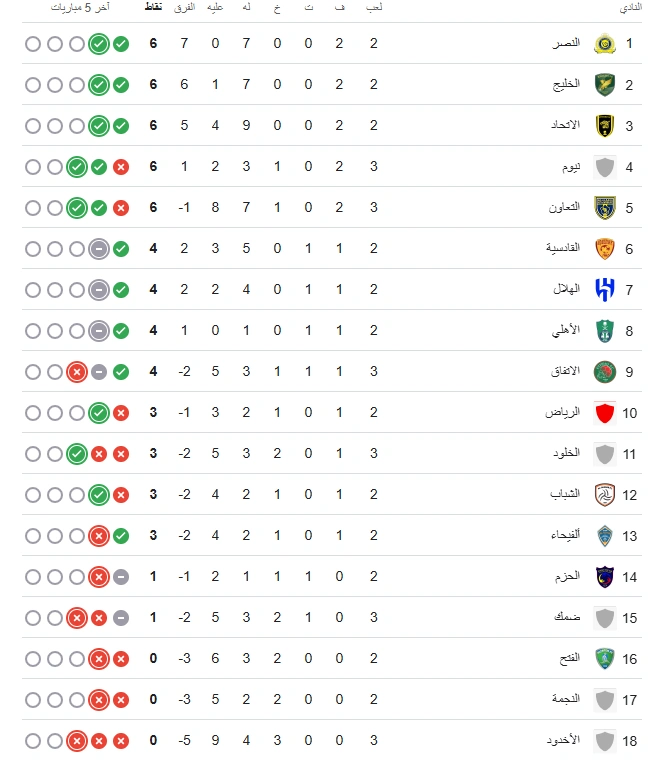Open the الاتفاق team name link
The height and width of the screenshot is (766, 651).
point(565,371)
